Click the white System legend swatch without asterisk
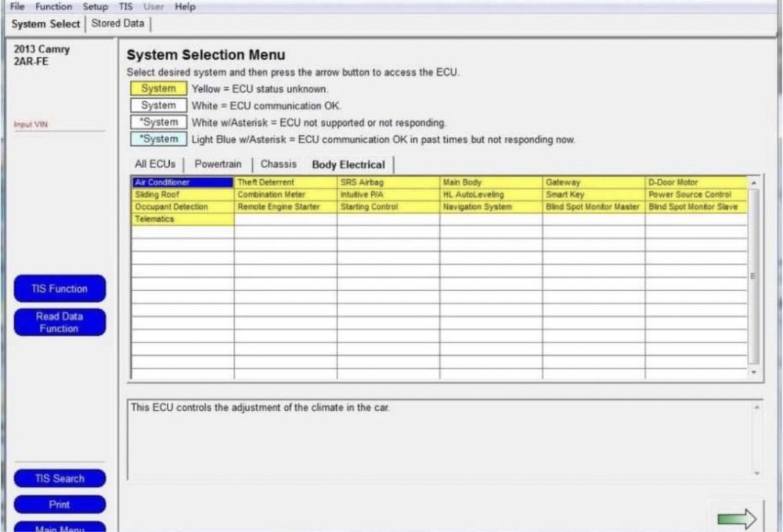The height and width of the screenshot is (532, 783). (158, 106)
